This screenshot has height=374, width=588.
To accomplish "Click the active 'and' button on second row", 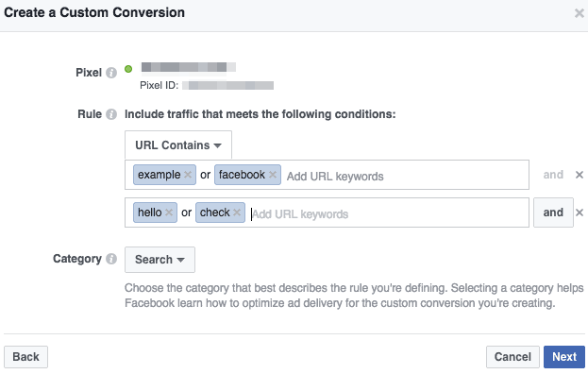I will pos(553,212).
